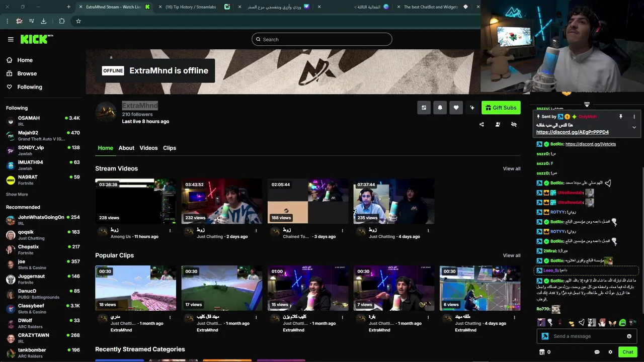Viewport: 644px width, 362px height.
Task: Open the channel panel icon left of bell
Action: click(424, 108)
